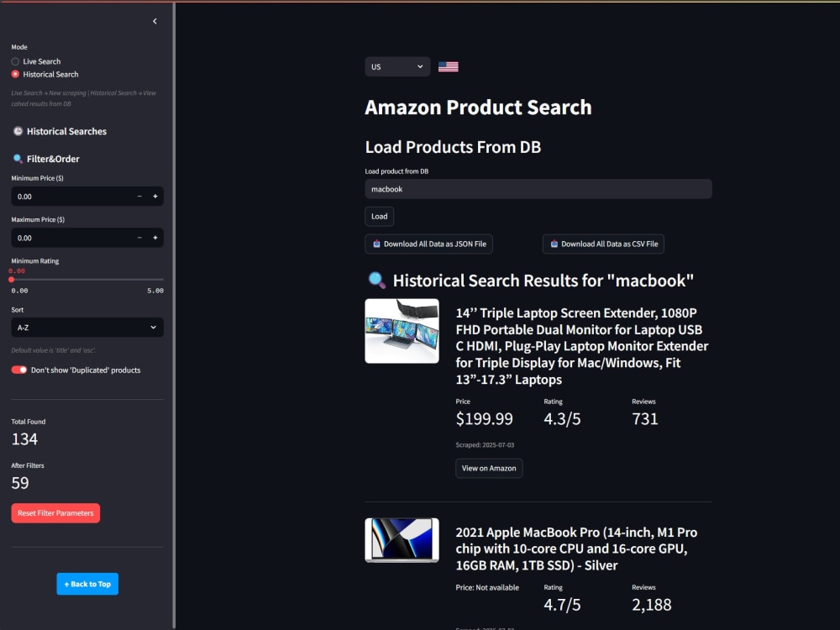Open the Triple Laptop Screen Extender thumbnail
Screen dimensions: 840x630
[x=402, y=331]
